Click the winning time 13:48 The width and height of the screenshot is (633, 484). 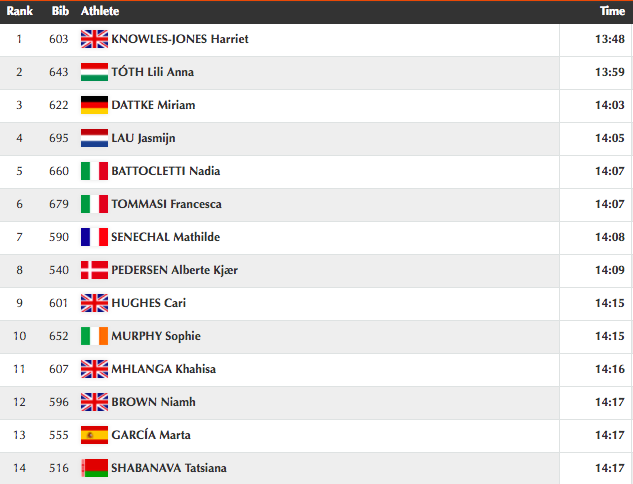pos(610,39)
